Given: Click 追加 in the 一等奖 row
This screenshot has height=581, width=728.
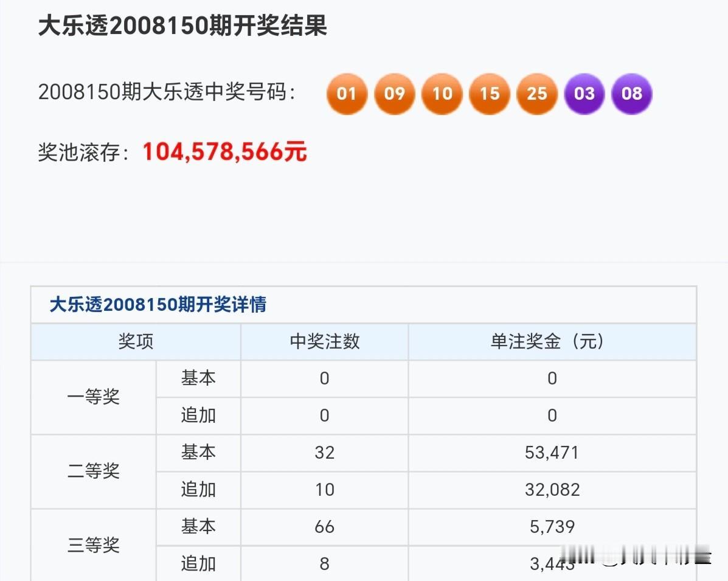Looking at the screenshot, I should tap(198, 415).
